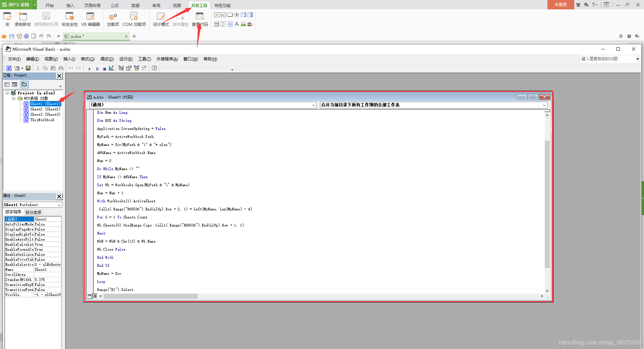Open the help question search box dropdown
Viewport: 644px width, 349px height.
coord(638,59)
